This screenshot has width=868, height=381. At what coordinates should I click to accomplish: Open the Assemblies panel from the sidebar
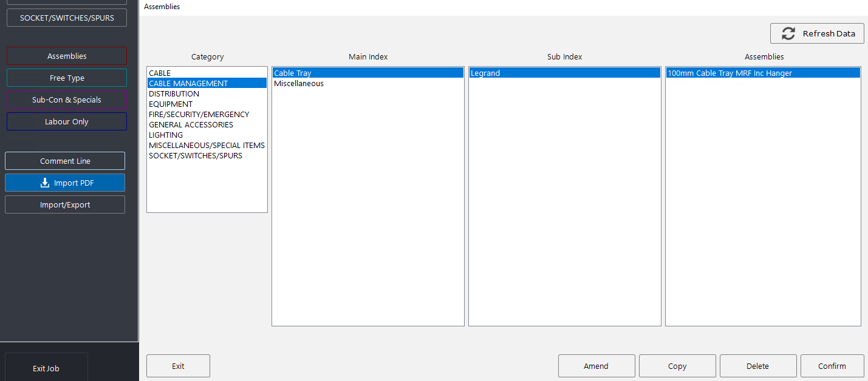(66, 55)
